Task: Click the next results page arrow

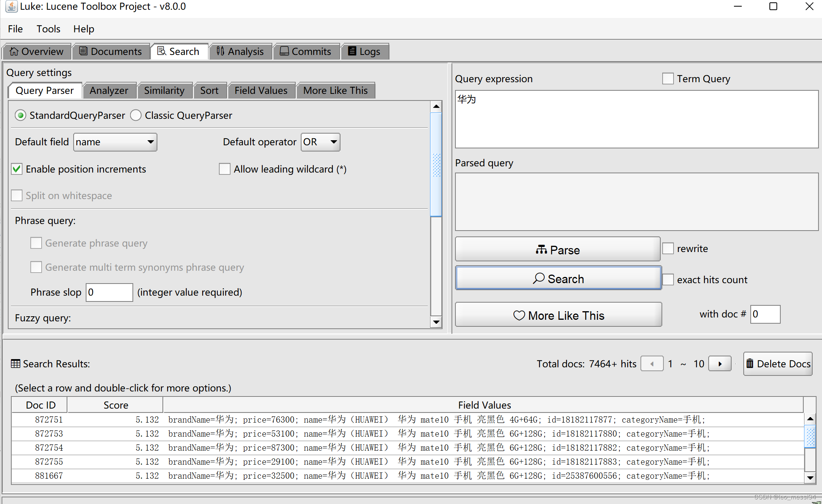Action: [720, 364]
